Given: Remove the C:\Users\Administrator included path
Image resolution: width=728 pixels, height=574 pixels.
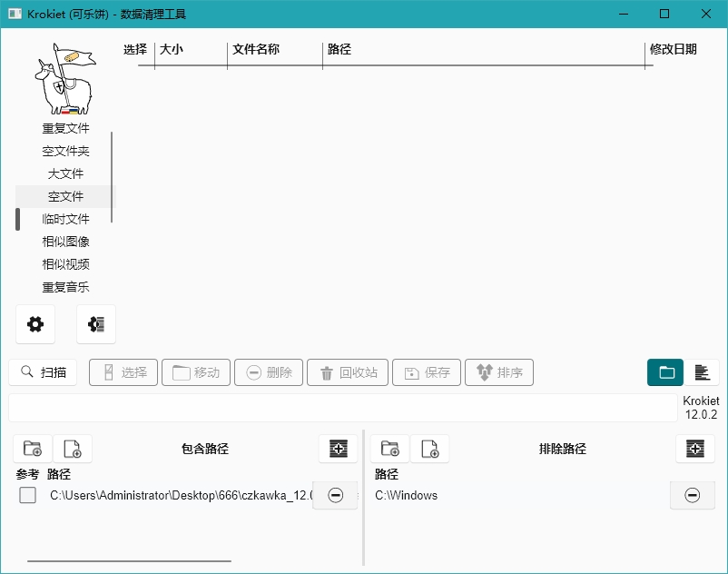Looking at the screenshot, I should tap(335, 495).
